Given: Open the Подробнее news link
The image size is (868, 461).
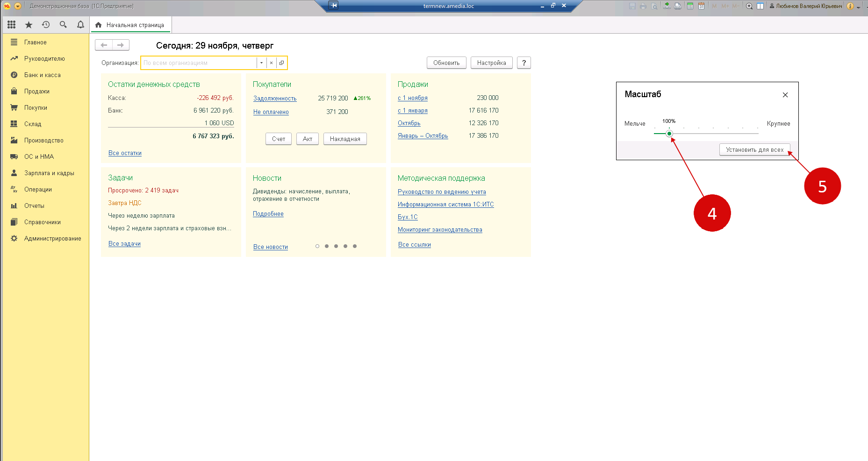Looking at the screenshot, I should coord(268,213).
